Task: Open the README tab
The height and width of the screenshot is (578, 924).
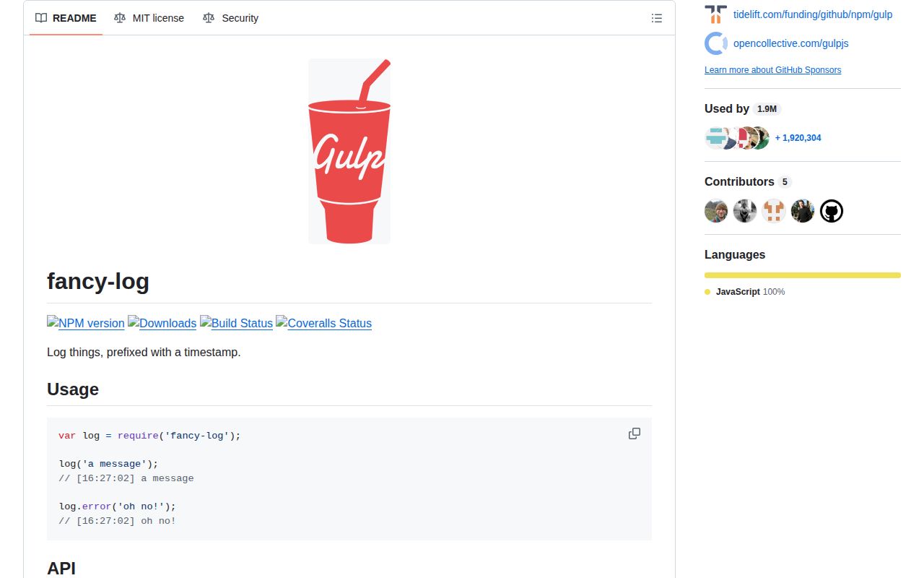Action: point(66,18)
